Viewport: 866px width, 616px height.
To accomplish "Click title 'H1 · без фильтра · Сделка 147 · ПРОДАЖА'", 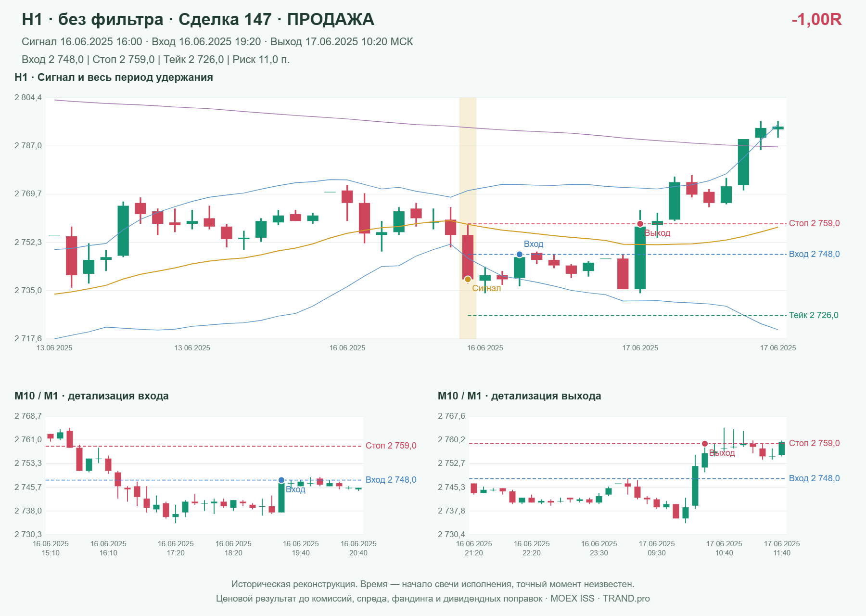I will click(198, 19).
